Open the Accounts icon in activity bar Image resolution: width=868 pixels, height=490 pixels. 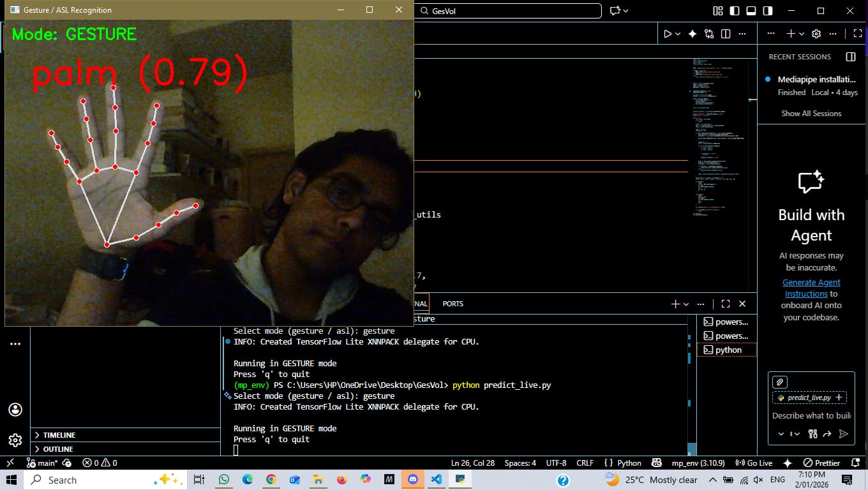pos(15,410)
